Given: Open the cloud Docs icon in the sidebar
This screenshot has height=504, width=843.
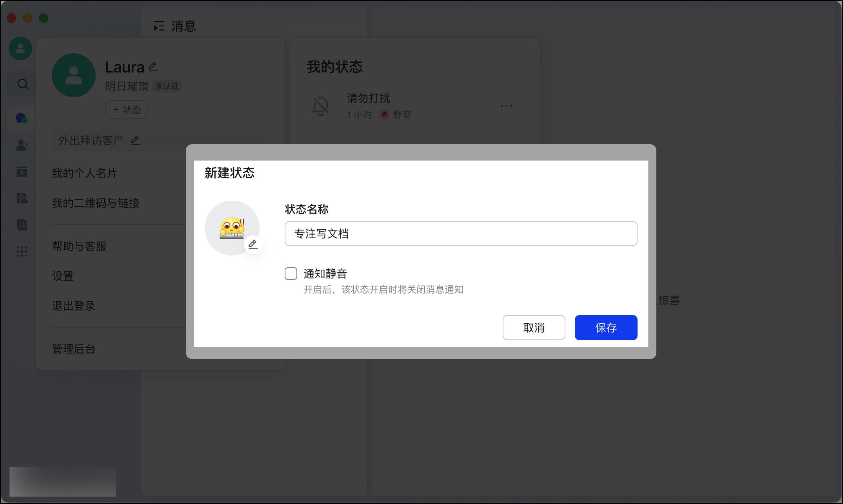Looking at the screenshot, I should [x=22, y=198].
